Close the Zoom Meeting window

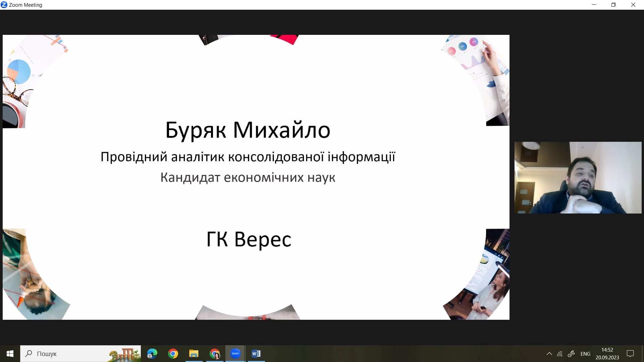[633, 5]
